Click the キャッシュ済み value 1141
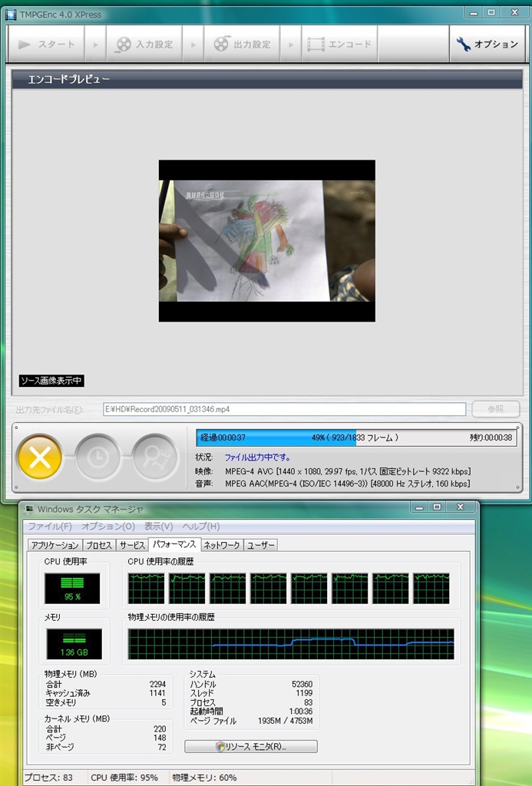Image resolution: width=532 pixels, height=786 pixels. click(157, 693)
